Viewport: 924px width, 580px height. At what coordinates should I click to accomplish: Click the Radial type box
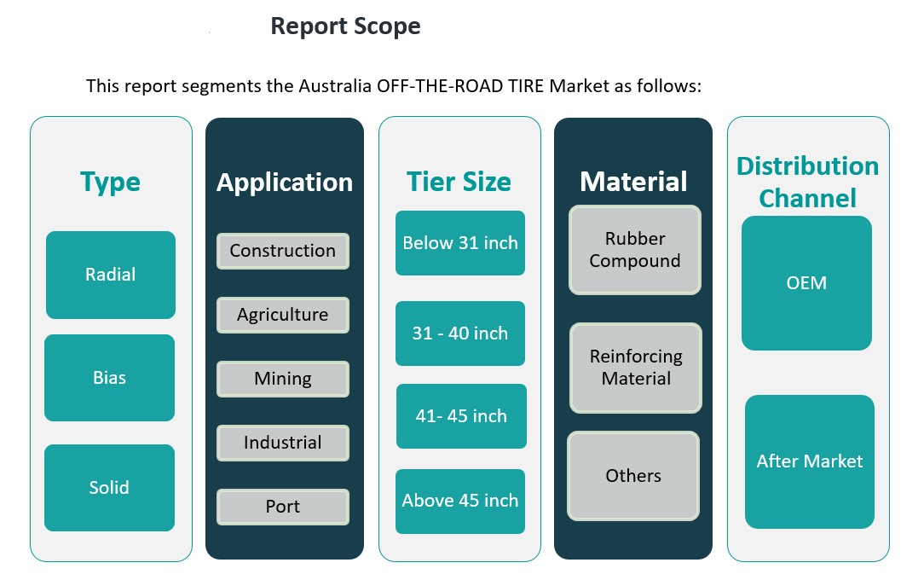111,275
